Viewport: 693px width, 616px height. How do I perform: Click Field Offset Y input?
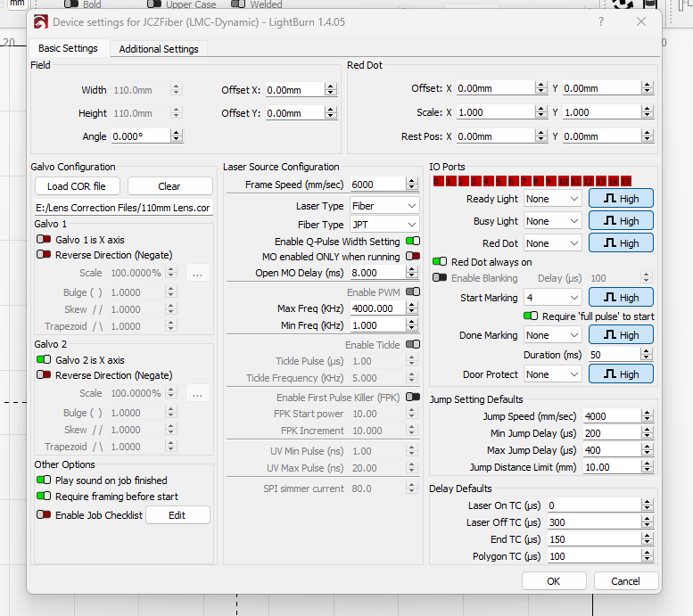(295, 113)
